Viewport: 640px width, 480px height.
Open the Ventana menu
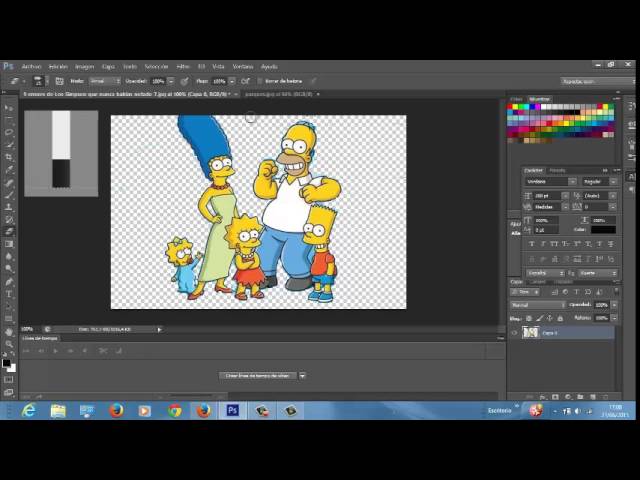point(243,67)
